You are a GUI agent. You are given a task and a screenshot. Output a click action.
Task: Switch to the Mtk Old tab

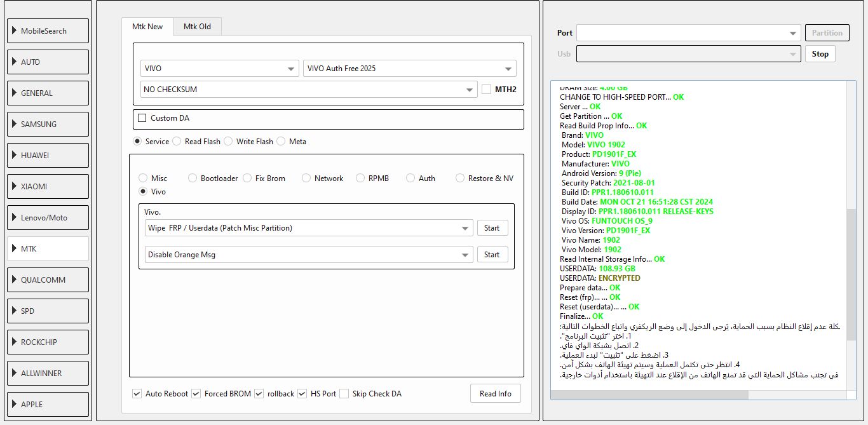point(197,27)
